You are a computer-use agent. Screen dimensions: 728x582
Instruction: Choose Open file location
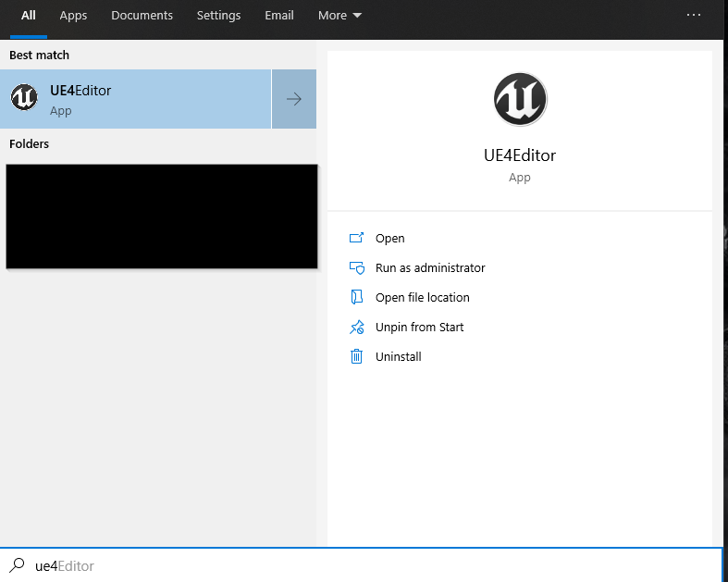pos(422,297)
